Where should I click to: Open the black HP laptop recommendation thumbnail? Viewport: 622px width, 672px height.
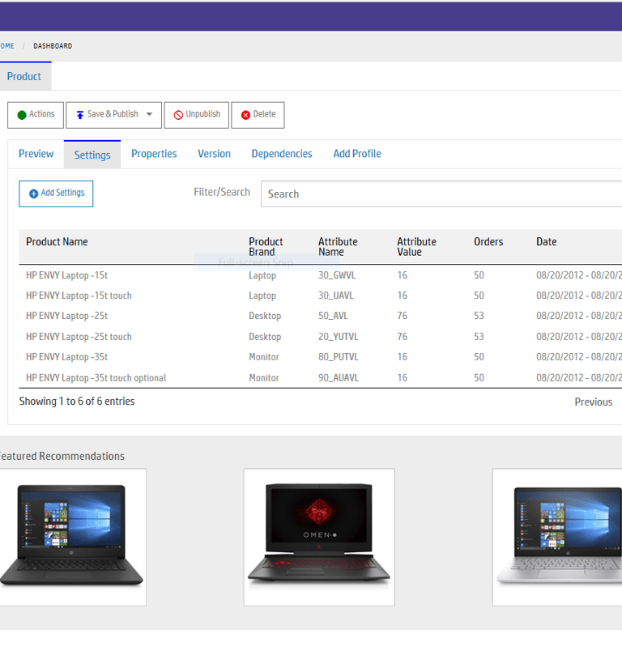click(x=71, y=537)
